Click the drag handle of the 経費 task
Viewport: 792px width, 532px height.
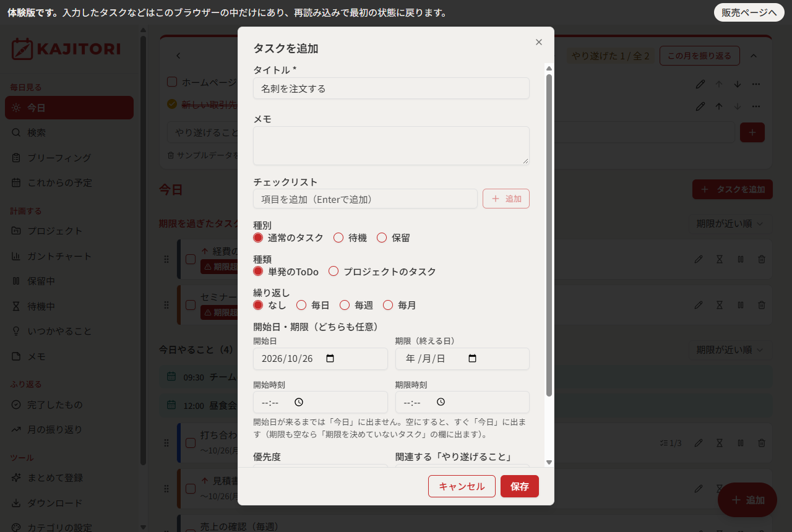coord(166,260)
